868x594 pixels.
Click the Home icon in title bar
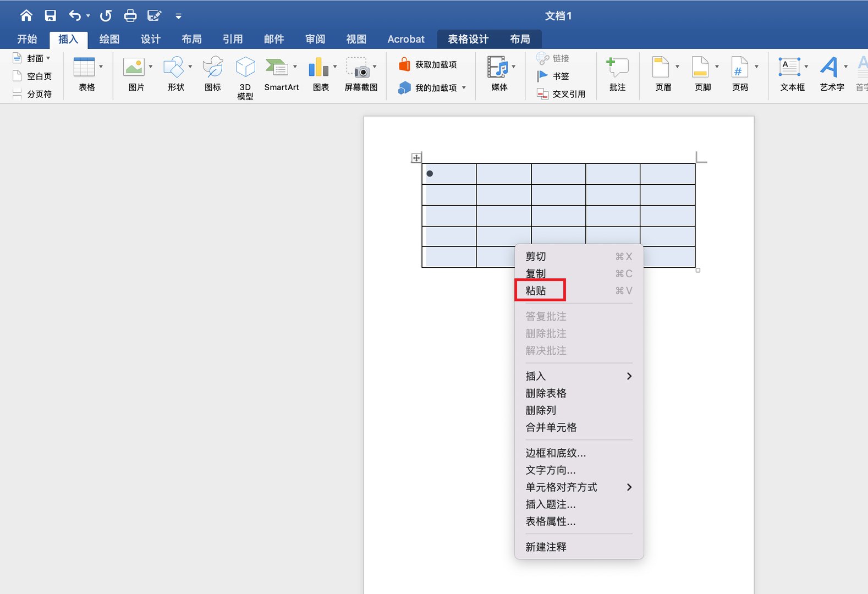pyautogui.click(x=26, y=15)
